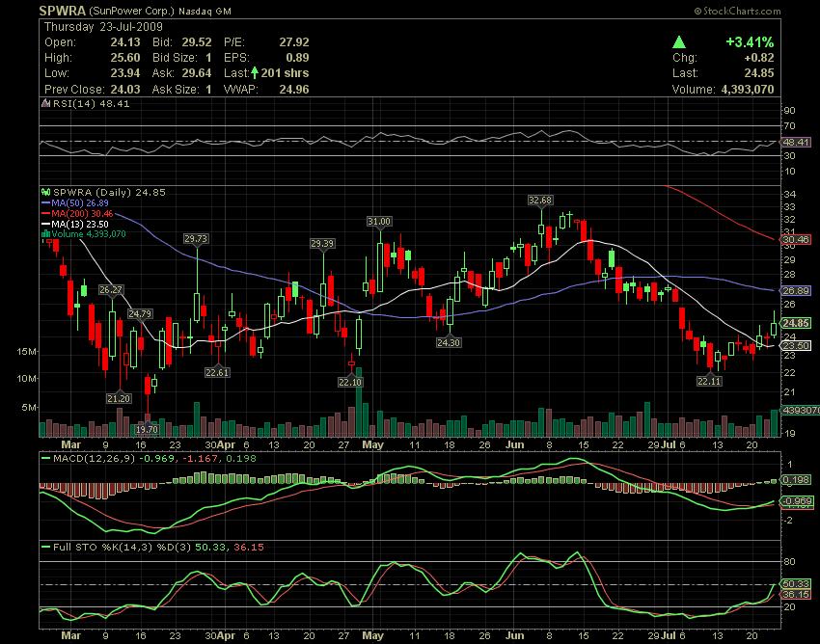
Task: Click the header Volume figure 4,393,070
Action: click(748, 90)
